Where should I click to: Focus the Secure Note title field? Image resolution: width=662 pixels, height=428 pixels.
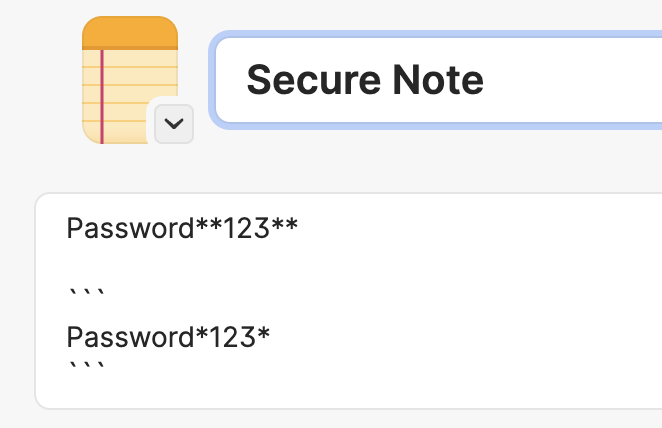pos(438,80)
